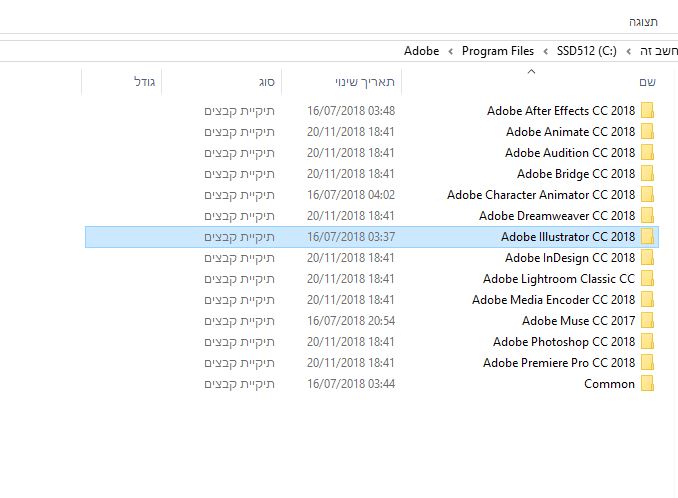Viewport: 678px width, 498px height.
Task: Expand the chevron between SSD512 and Program Files
Action: click(x=546, y=52)
